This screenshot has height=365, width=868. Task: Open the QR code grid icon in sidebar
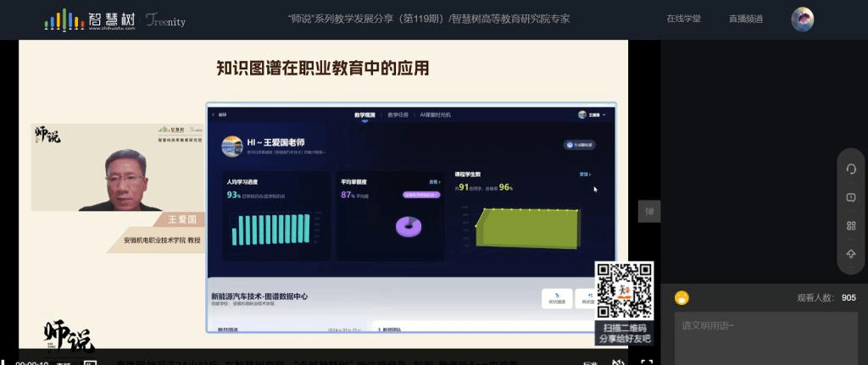[851, 225]
